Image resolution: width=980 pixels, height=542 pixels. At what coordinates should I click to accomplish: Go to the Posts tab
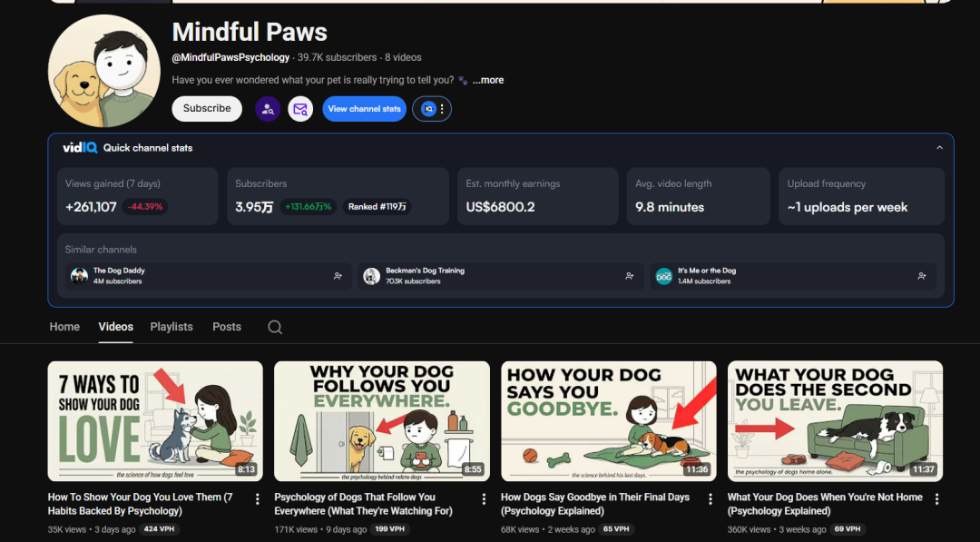pos(226,326)
